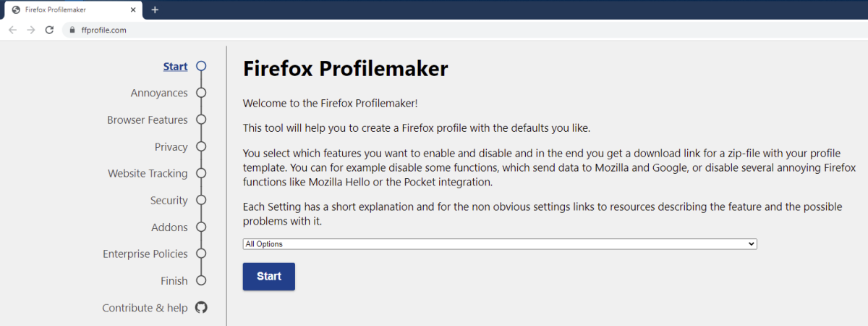The image size is (868, 326).
Task: Click the GitHub icon beside Contribute & help
Action: click(x=201, y=307)
